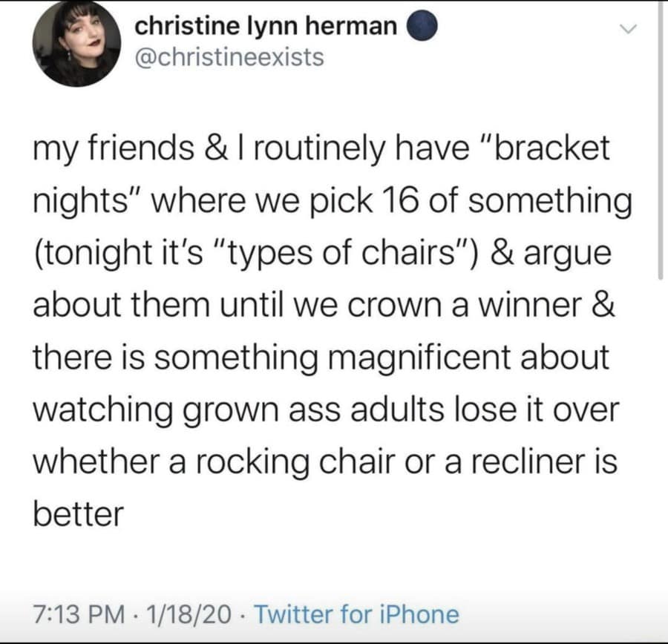Click the dark moon emoji beside the name
The width and height of the screenshot is (668, 644).
[424, 27]
